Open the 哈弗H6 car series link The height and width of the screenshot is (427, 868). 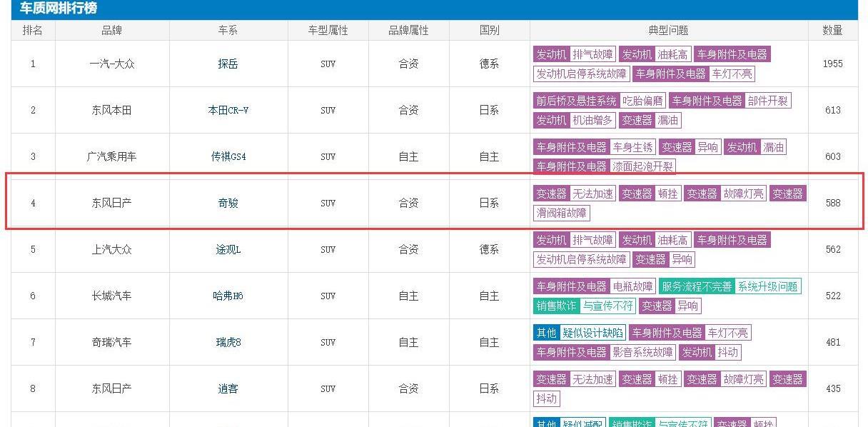pyautogui.click(x=228, y=296)
